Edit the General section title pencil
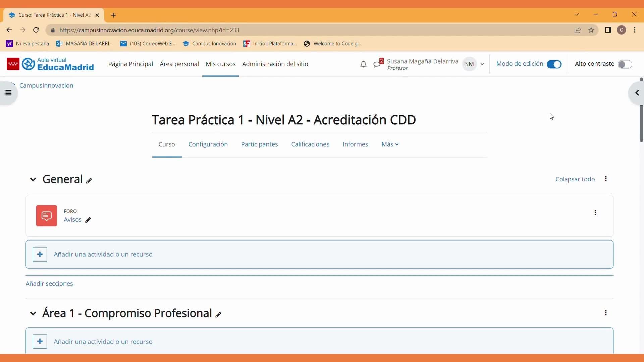This screenshot has height=362, width=644. click(x=89, y=181)
